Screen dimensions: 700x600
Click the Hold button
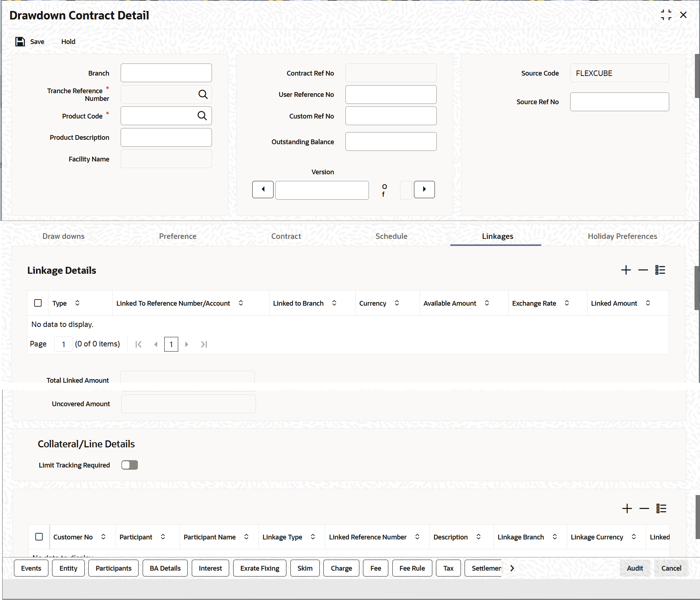tap(68, 41)
